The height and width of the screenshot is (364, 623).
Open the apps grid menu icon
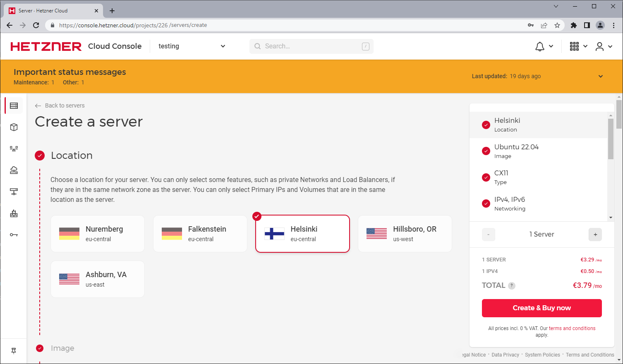[x=574, y=46]
